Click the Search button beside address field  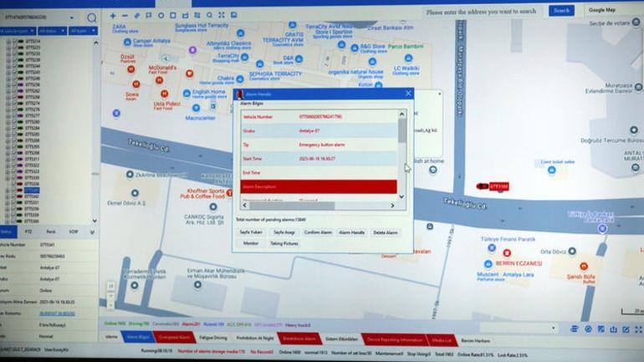coord(561,11)
